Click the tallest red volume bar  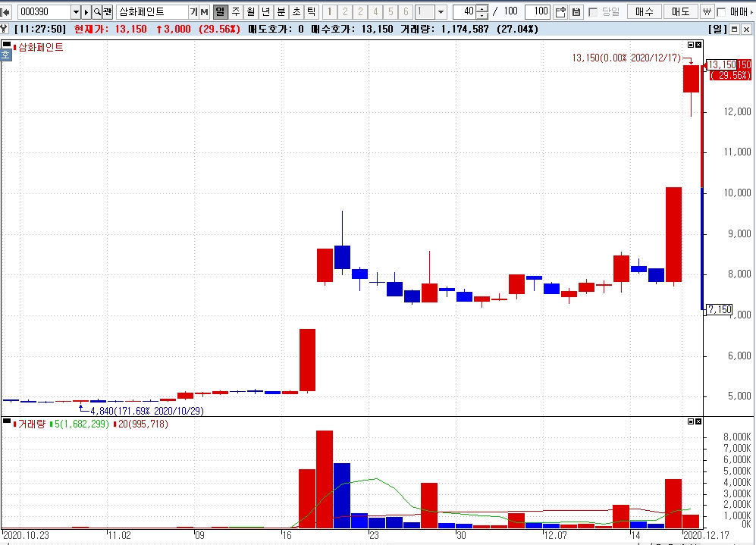(325, 480)
